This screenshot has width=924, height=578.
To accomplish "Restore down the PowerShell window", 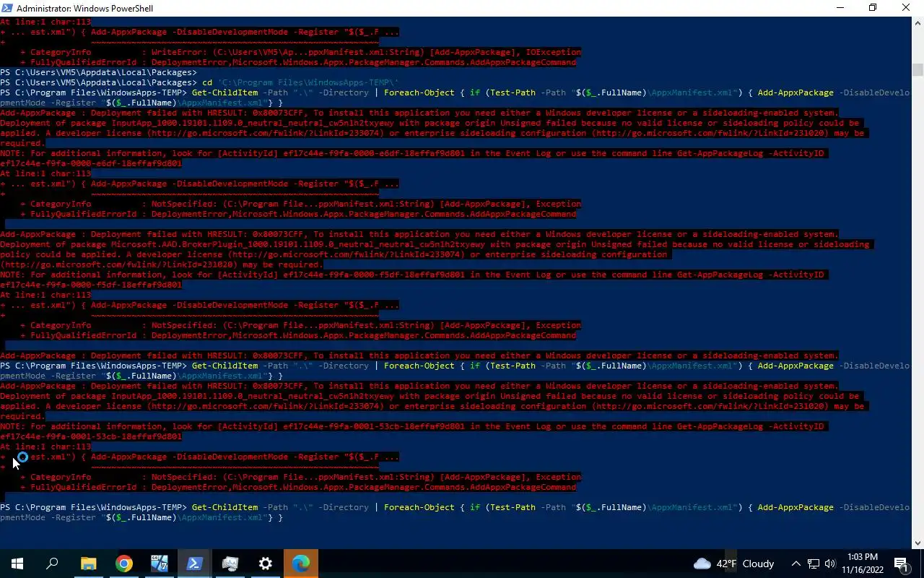I will coord(873,8).
